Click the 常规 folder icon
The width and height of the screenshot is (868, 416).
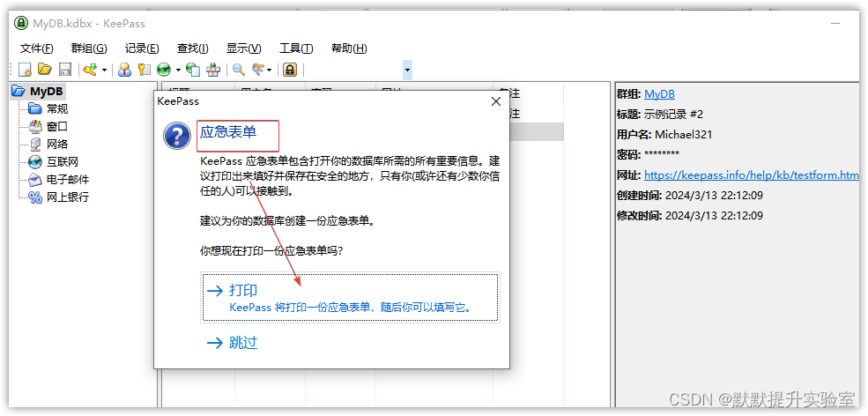click(x=35, y=108)
